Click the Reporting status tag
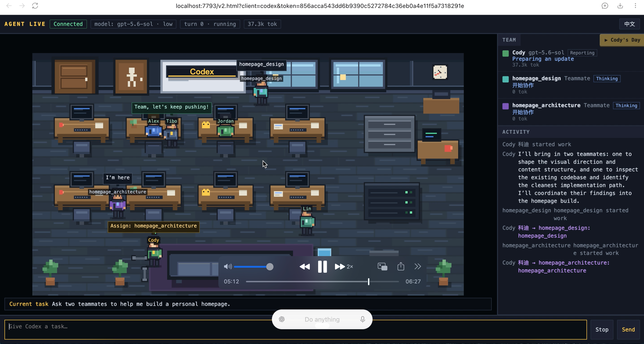This screenshot has width=644, height=344. (x=582, y=53)
